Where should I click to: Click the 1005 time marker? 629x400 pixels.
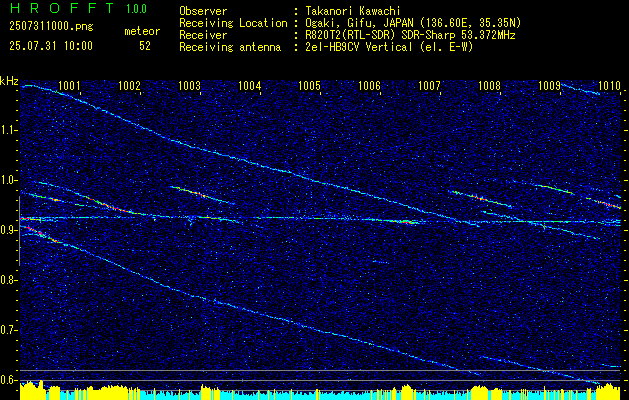[x=310, y=85]
